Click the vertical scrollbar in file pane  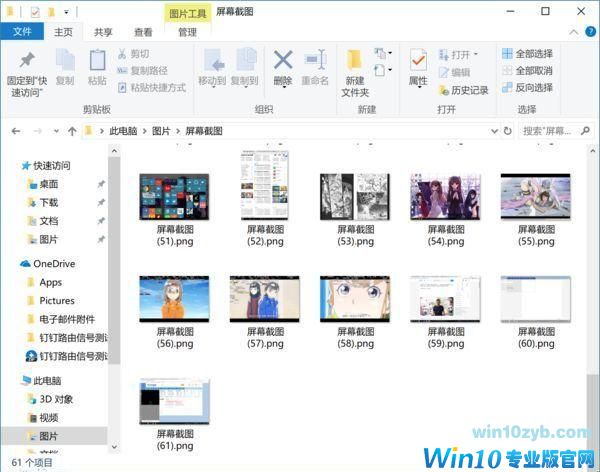593,300
